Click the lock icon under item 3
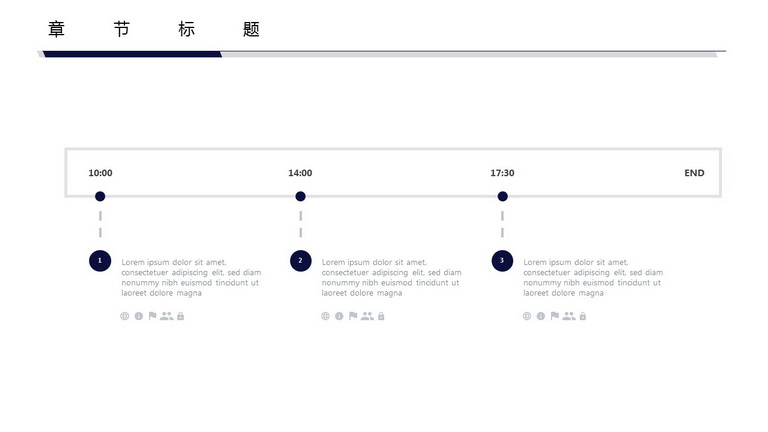 point(583,316)
